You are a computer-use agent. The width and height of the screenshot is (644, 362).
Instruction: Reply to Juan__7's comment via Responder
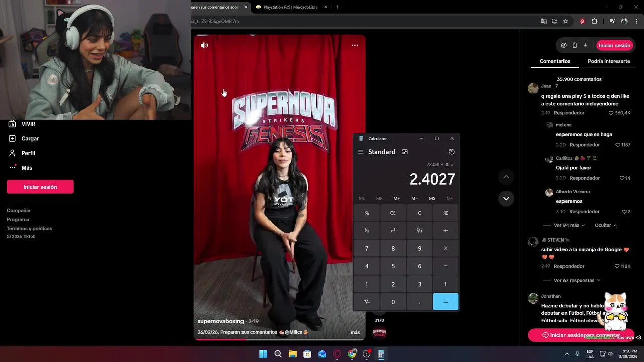click(x=569, y=113)
